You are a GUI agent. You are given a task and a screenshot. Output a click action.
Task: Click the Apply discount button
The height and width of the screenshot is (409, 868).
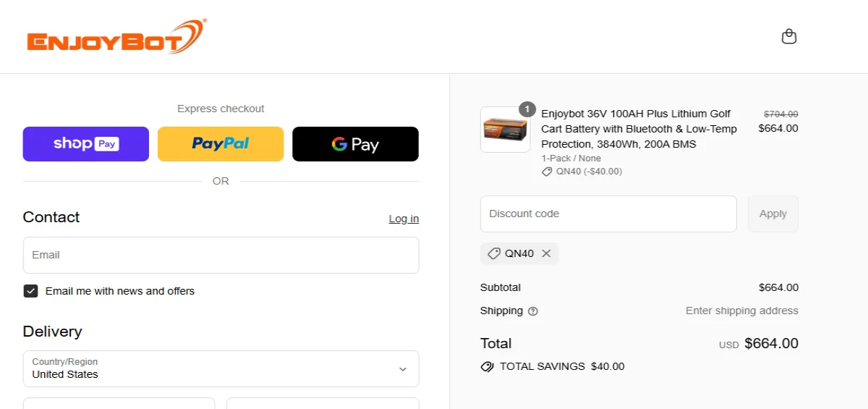click(x=773, y=214)
